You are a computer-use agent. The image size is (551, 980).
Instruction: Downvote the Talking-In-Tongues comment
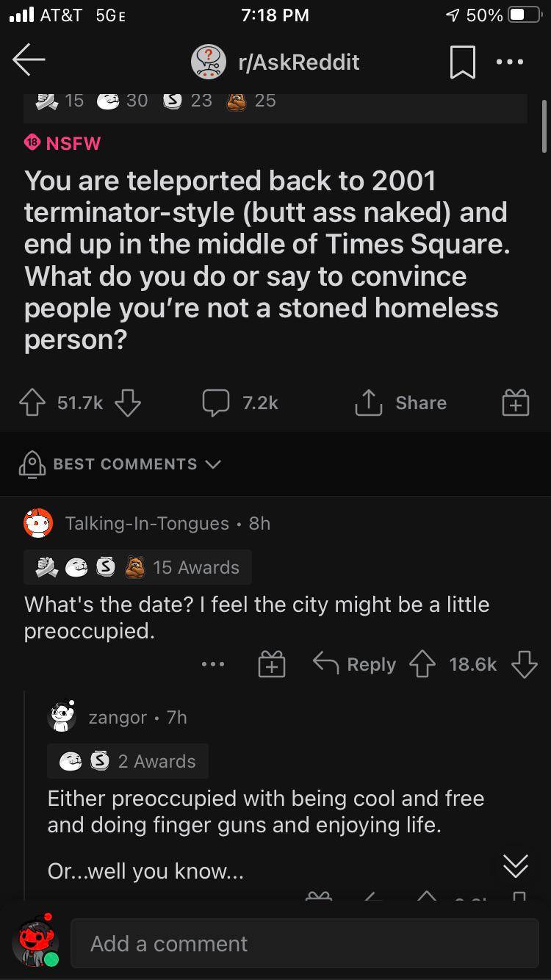pos(524,664)
